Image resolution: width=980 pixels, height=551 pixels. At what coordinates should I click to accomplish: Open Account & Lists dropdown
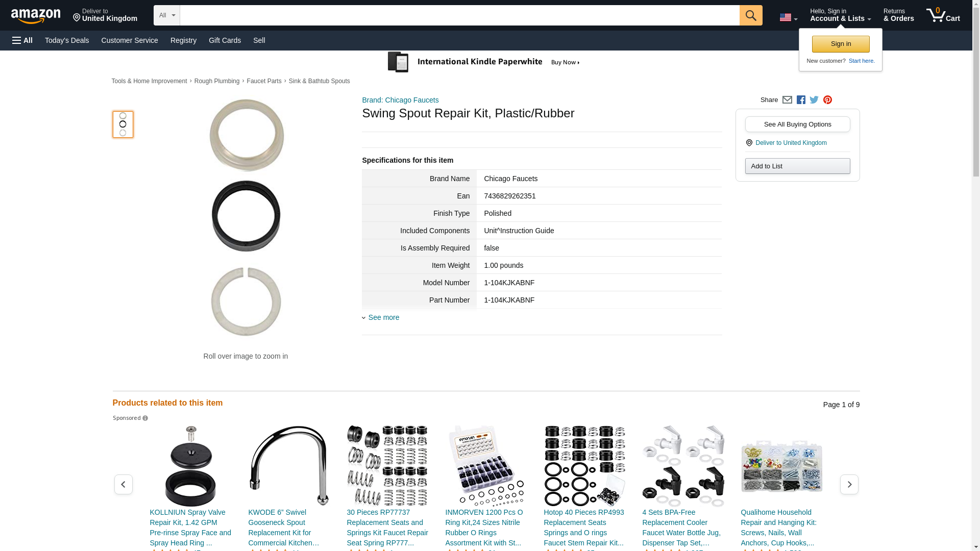click(840, 15)
